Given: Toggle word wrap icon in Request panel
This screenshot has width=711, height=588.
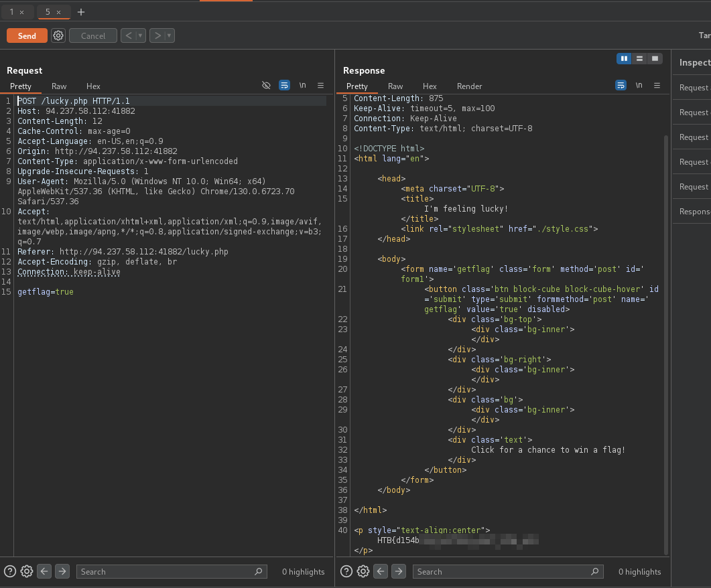Looking at the screenshot, I should click(284, 85).
